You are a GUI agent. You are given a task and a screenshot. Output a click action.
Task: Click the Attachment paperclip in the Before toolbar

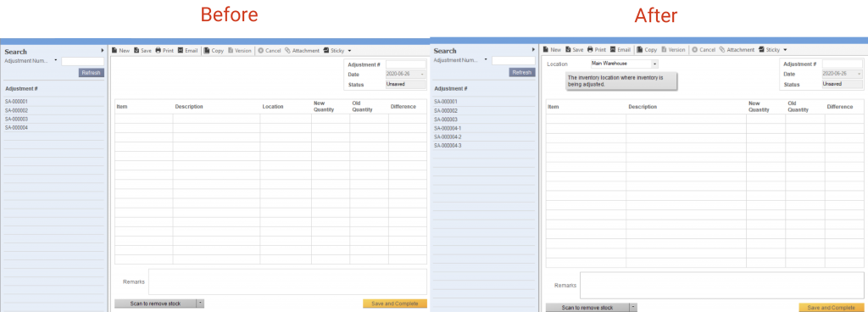(288, 50)
